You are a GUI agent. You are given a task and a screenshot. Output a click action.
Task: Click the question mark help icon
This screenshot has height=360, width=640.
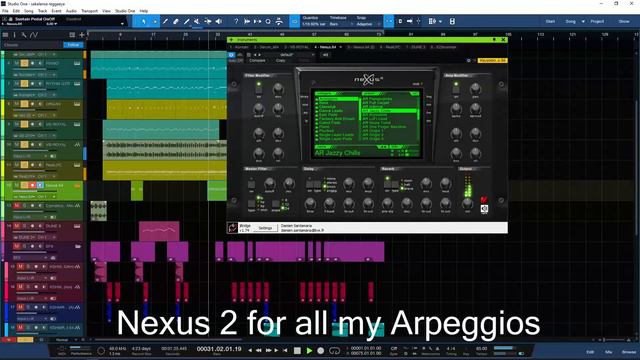click(x=236, y=21)
